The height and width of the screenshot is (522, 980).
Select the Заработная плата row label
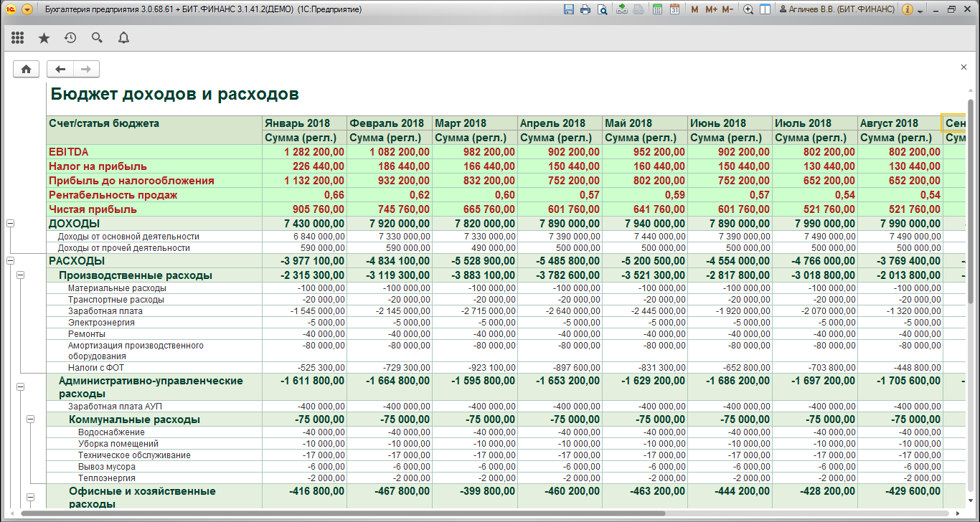point(105,311)
